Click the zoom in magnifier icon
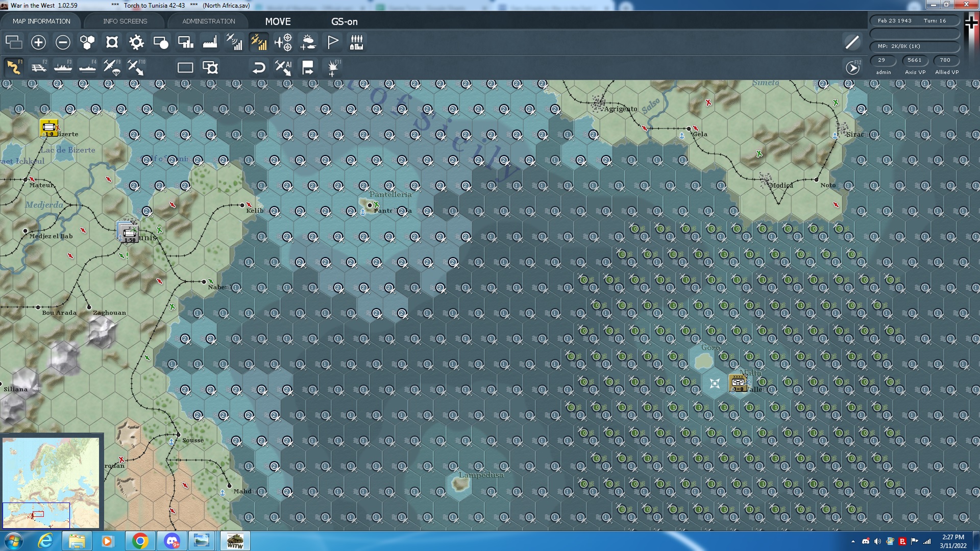The image size is (980, 551). point(38,43)
